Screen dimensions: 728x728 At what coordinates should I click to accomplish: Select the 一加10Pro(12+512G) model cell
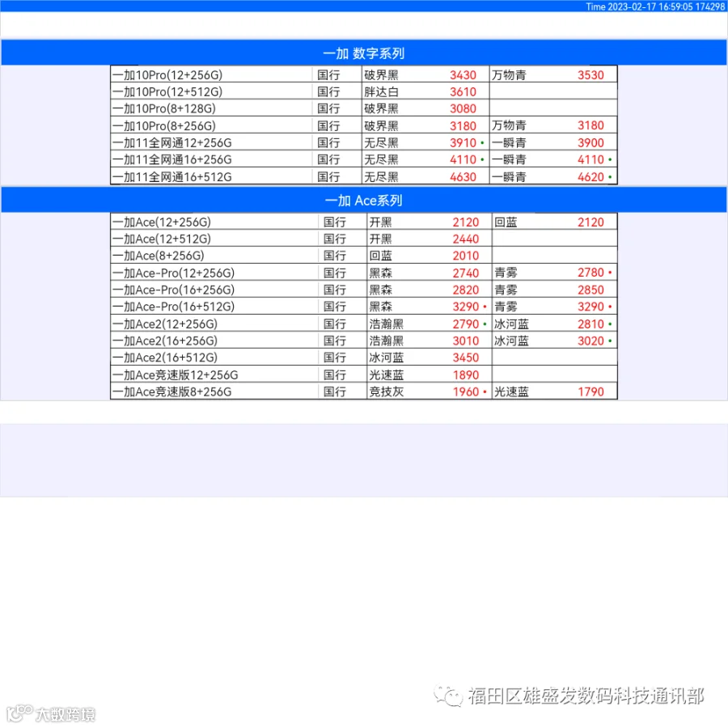212,91
